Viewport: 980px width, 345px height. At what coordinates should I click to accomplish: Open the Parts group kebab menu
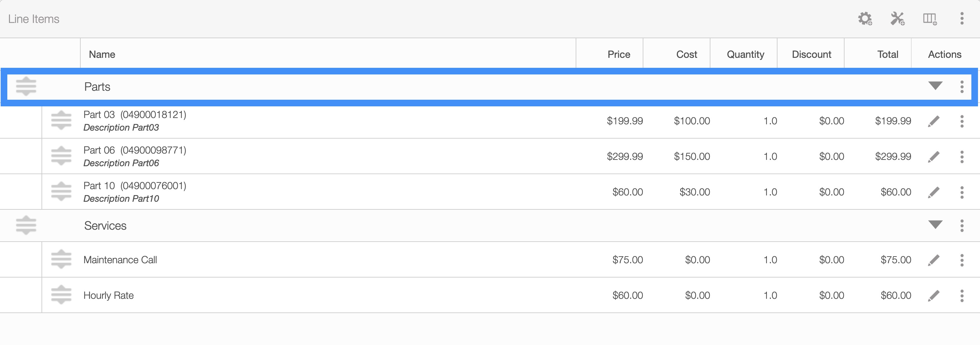point(962,87)
